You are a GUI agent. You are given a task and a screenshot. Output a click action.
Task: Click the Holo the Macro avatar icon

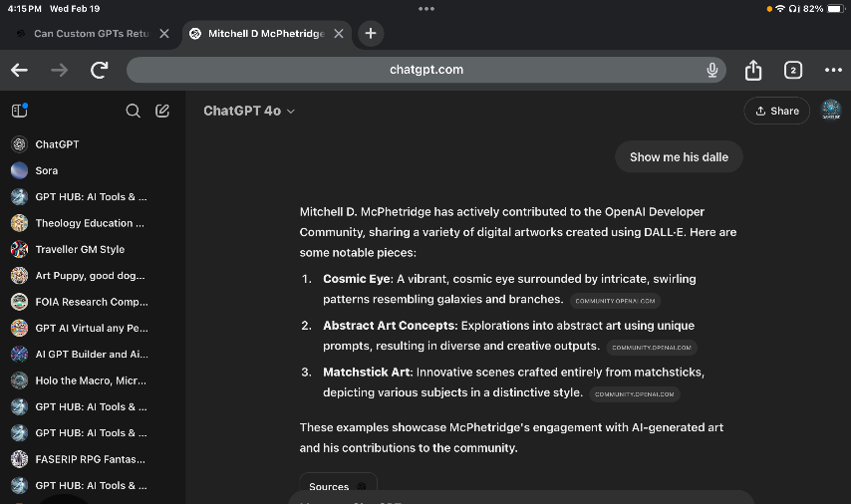pos(20,380)
